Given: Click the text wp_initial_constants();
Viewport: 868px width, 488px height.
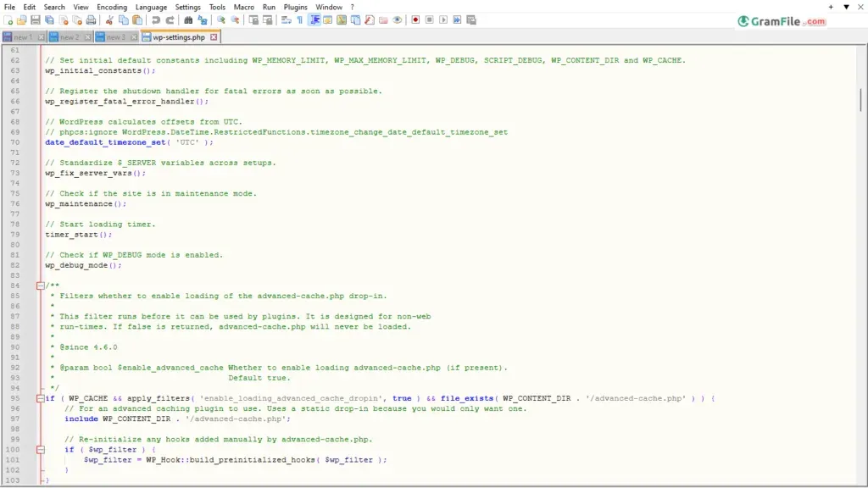Looking at the screenshot, I should coord(100,71).
